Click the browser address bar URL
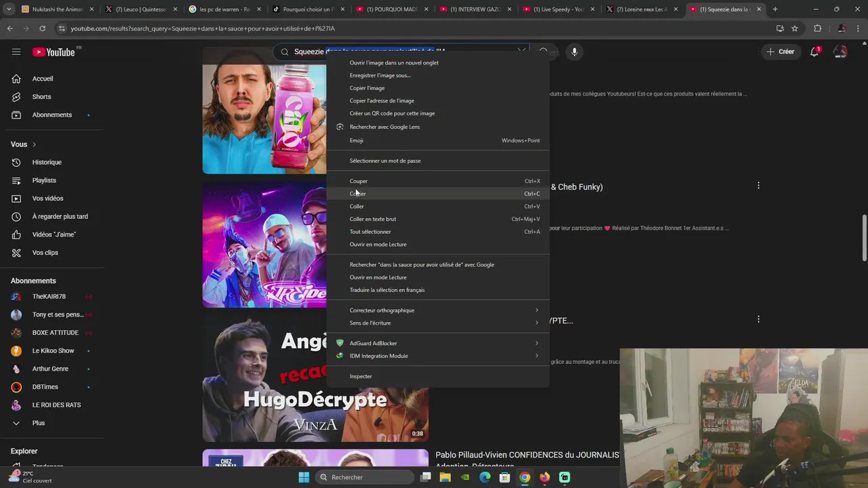The image size is (868, 488). tap(203, 28)
